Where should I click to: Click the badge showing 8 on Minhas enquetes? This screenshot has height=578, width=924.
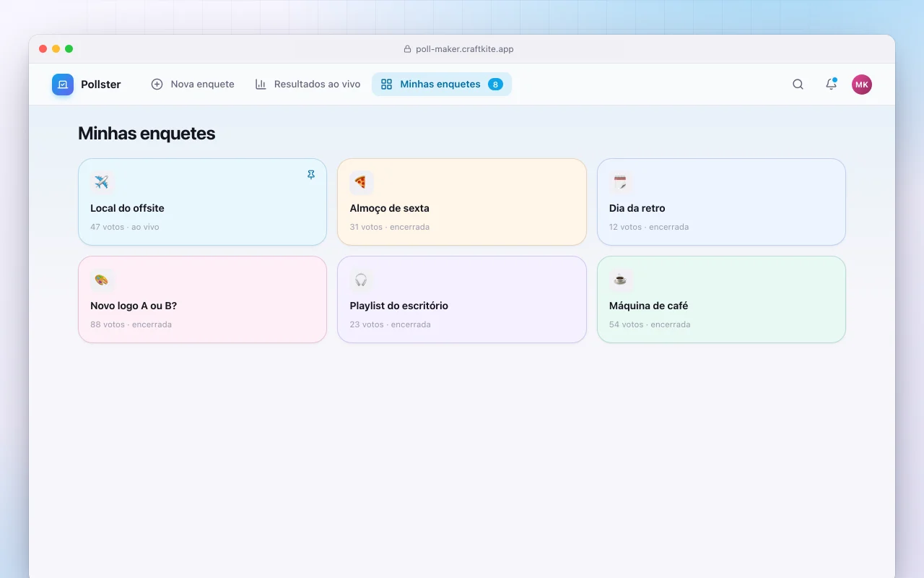click(495, 85)
